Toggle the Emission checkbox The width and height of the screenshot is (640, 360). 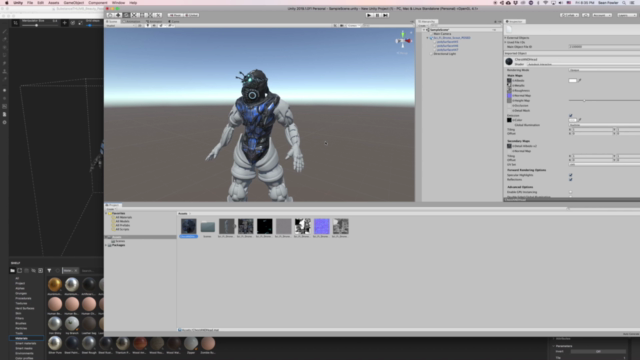[x=571, y=116]
